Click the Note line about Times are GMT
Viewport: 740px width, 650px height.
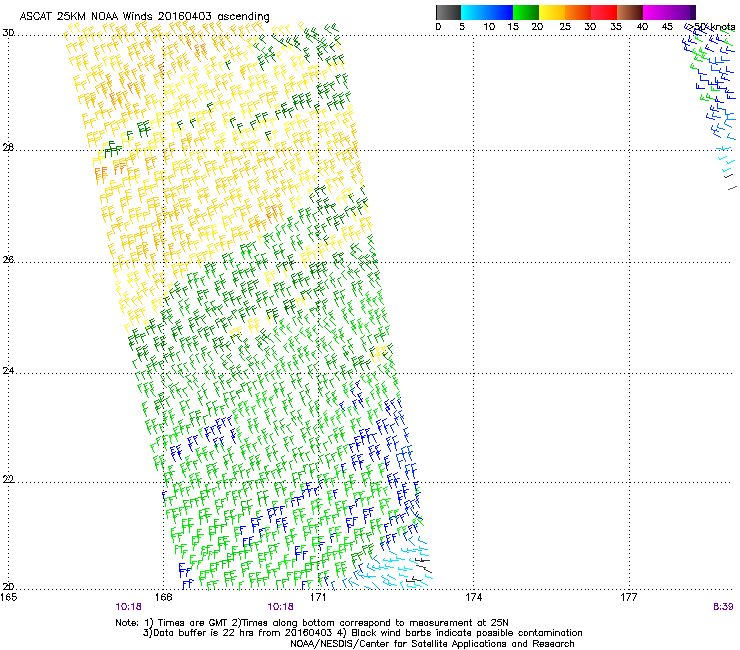312,623
